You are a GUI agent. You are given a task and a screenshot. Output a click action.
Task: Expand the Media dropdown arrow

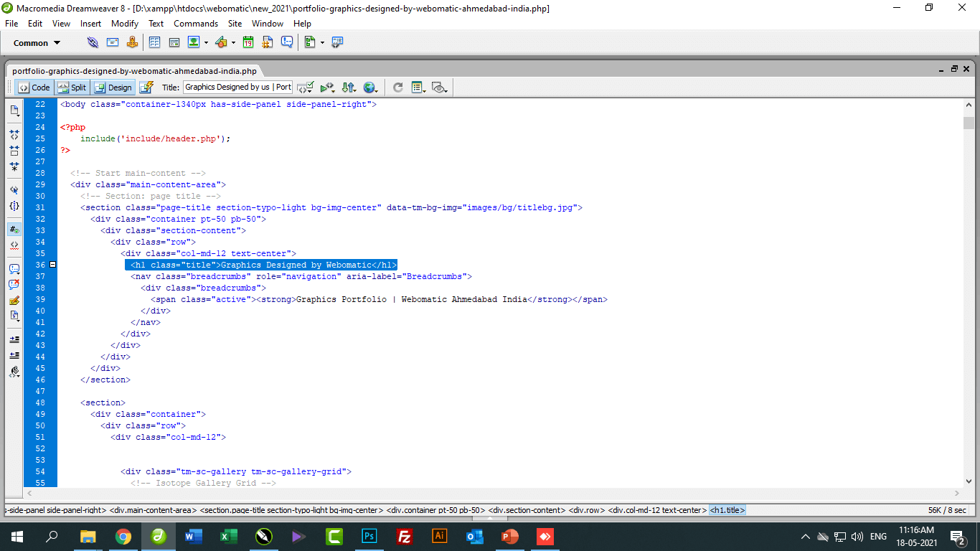click(x=233, y=43)
